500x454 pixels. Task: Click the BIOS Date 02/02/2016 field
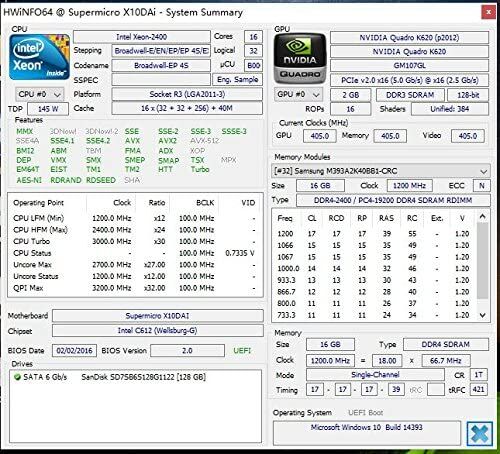[x=74, y=351]
